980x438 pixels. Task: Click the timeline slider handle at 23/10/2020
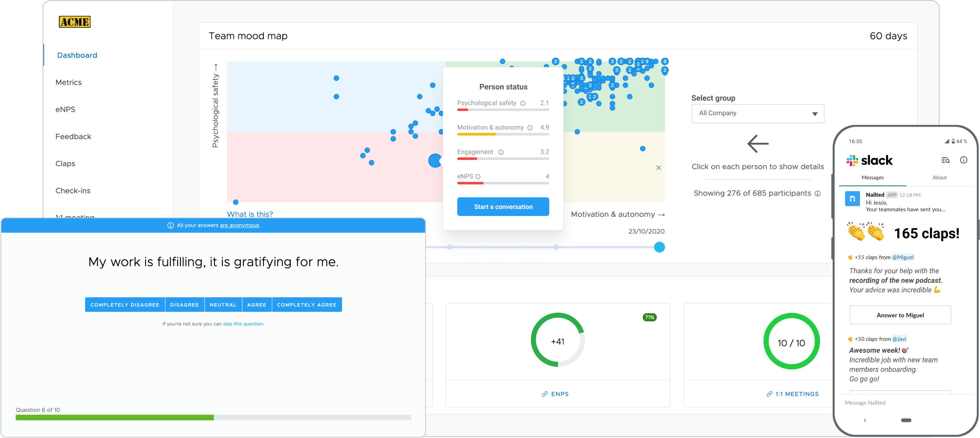[x=659, y=247]
